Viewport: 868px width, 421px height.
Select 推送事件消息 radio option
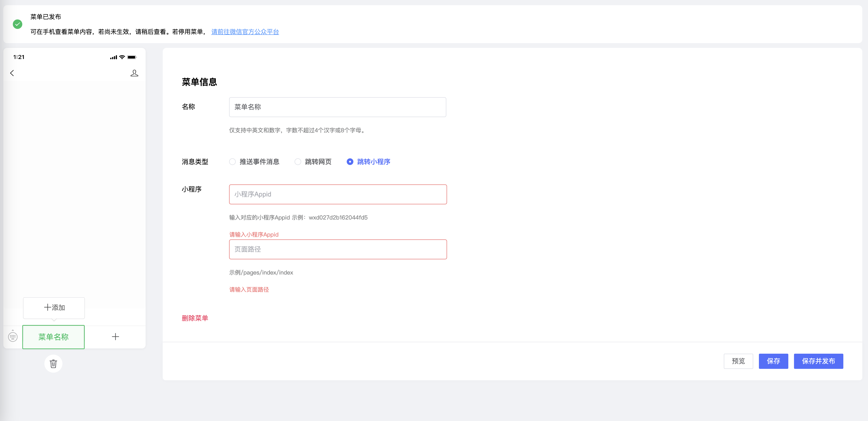click(232, 162)
